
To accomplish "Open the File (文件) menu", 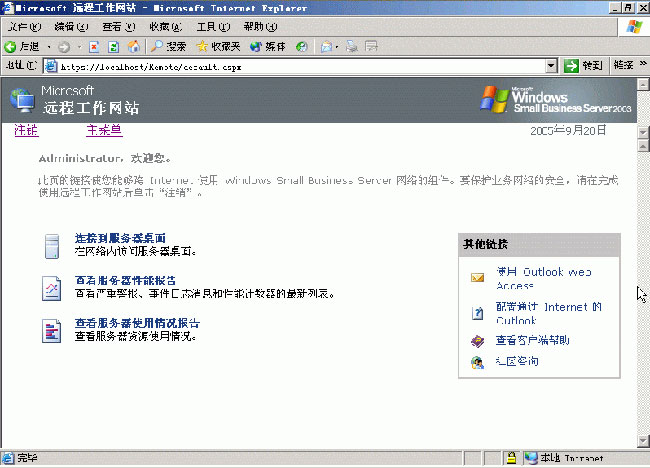I will click(24, 27).
